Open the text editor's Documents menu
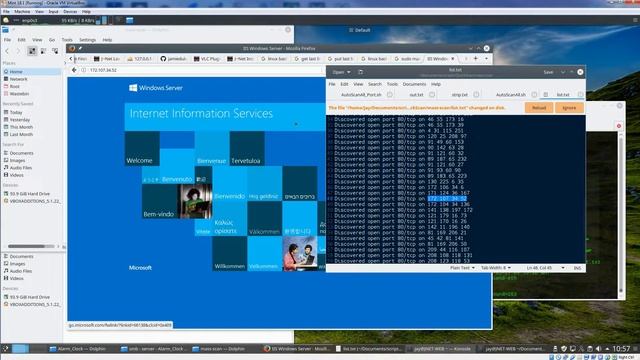The width and height of the screenshot is (640, 360). point(414,84)
